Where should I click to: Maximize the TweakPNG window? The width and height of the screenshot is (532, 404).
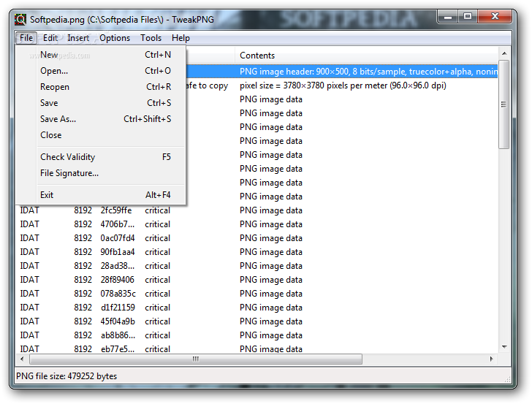[x=468, y=16]
